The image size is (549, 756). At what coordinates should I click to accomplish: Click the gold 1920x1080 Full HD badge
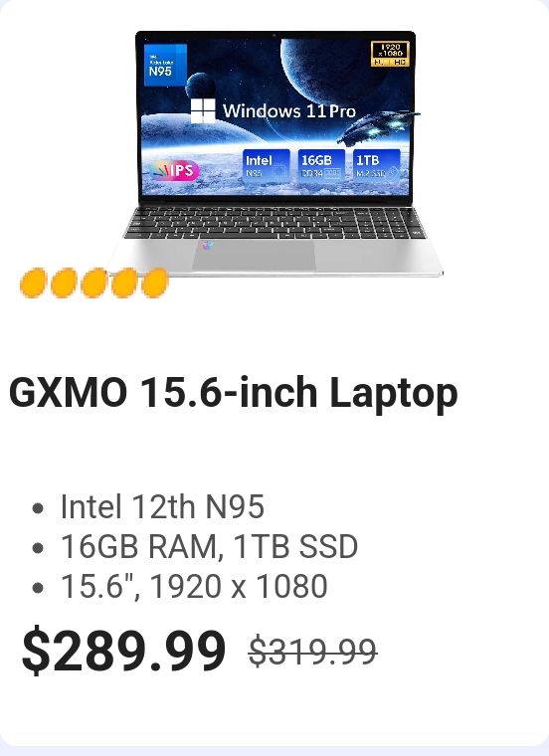click(x=390, y=54)
